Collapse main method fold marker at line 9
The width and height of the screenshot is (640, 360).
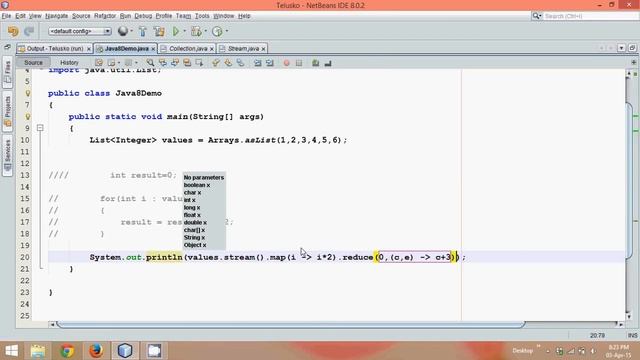tap(40, 128)
